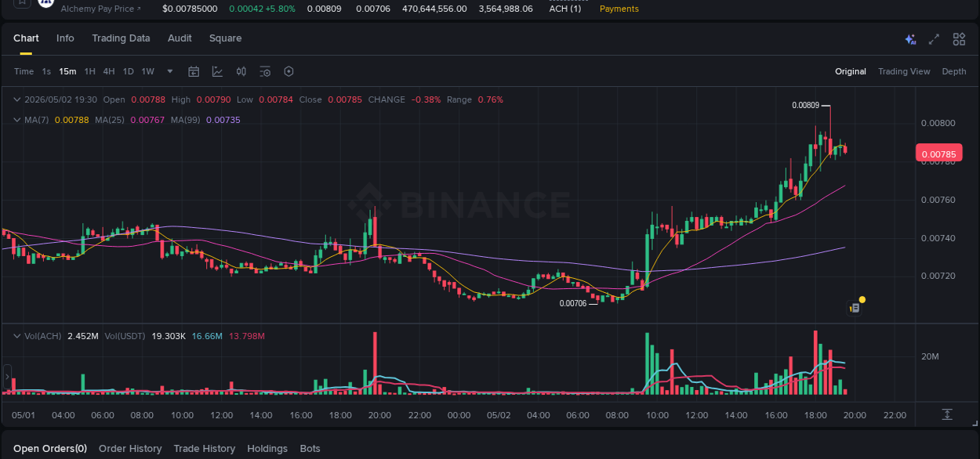Open more time intervals dropdown arrow
Image resolution: width=980 pixels, height=459 pixels.
coord(170,71)
